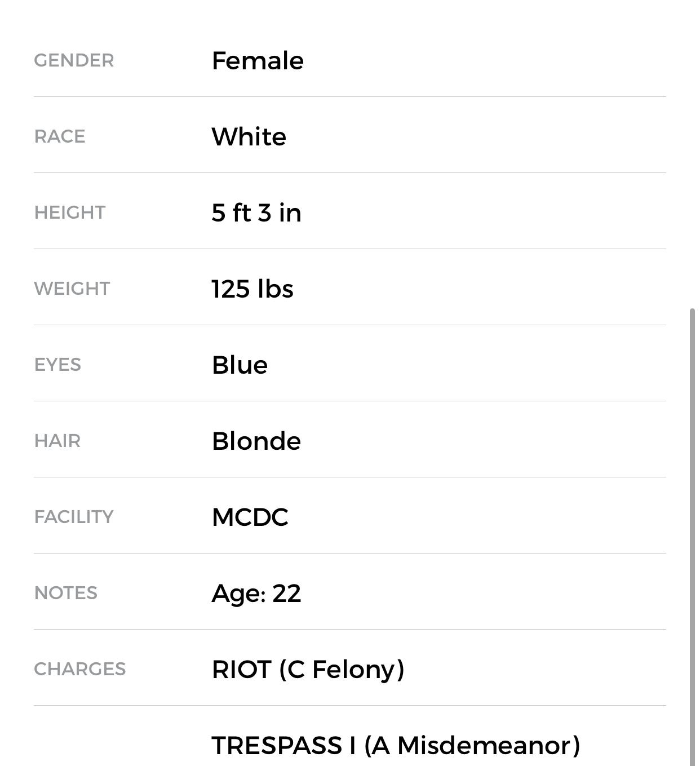The image size is (700, 766).
Task: Select the Age: 22 note text
Action: click(x=256, y=594)
